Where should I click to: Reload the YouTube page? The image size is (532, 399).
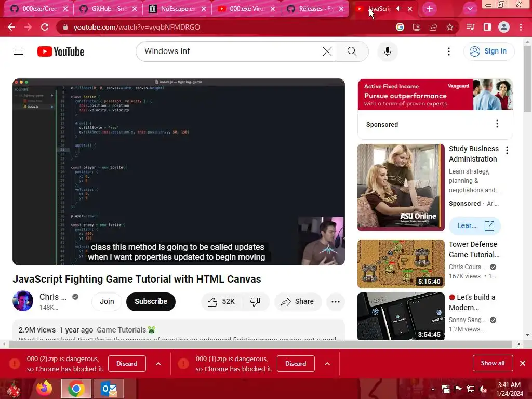[45, 27]
